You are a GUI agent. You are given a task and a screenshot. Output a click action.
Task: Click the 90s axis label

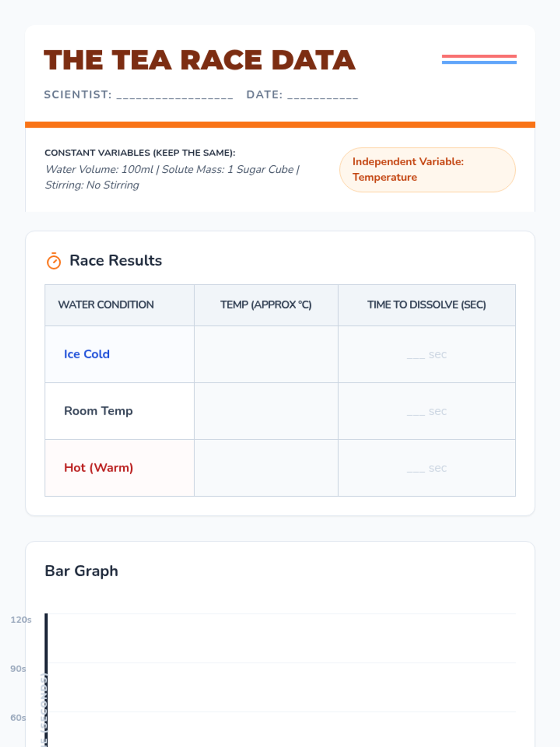click(x=18, y=669)
